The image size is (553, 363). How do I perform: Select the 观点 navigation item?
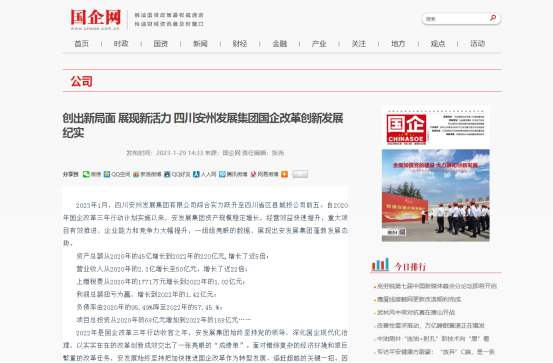tap(438, 44)
